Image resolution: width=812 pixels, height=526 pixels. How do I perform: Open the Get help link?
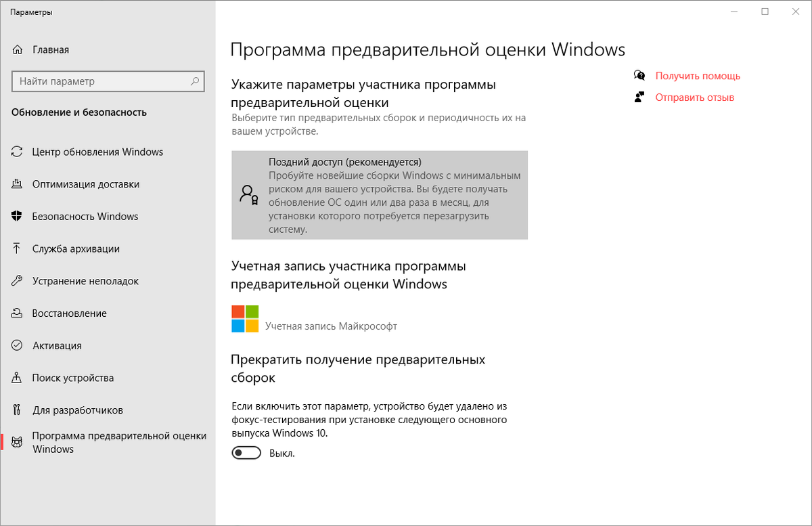(x=698, y=76)
